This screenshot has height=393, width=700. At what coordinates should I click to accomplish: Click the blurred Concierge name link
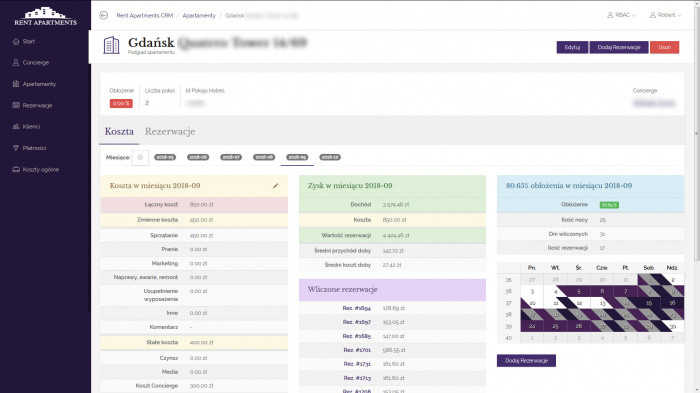coord(654,103)
